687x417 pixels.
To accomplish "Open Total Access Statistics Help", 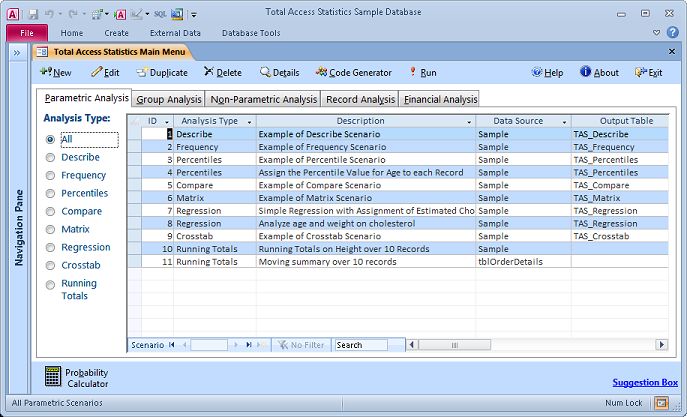I will coord(547,73).
